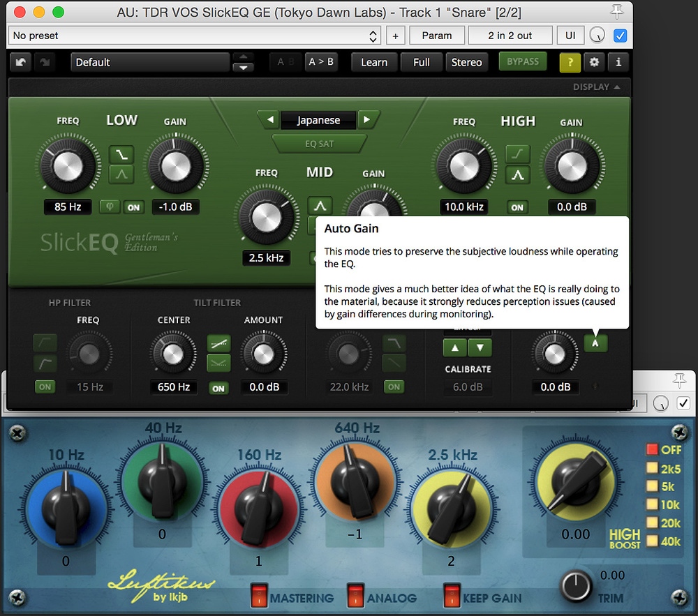Select High Boost 20k option
This screenshot has width=698, height=616.
tap(652, 522)
